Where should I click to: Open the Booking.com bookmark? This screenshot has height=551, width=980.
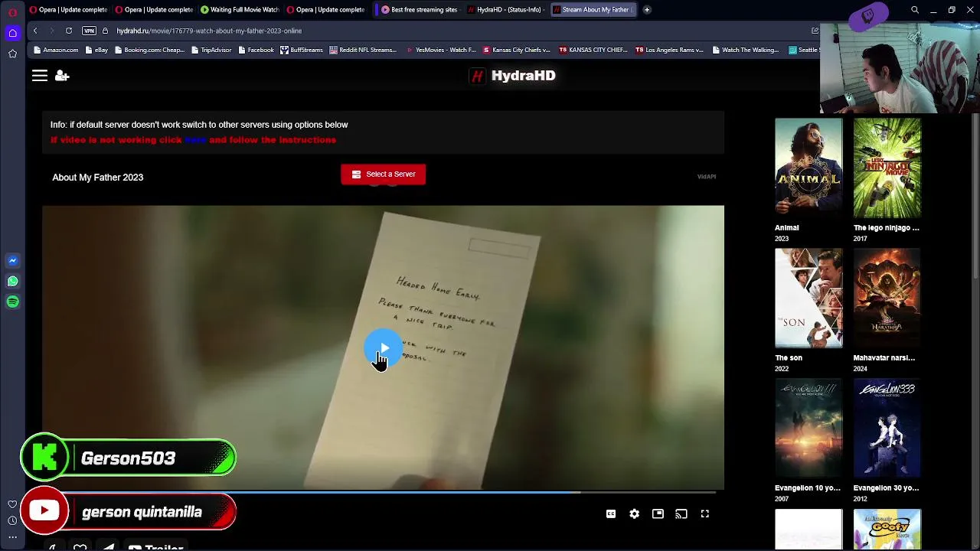[x=149, y=51]
